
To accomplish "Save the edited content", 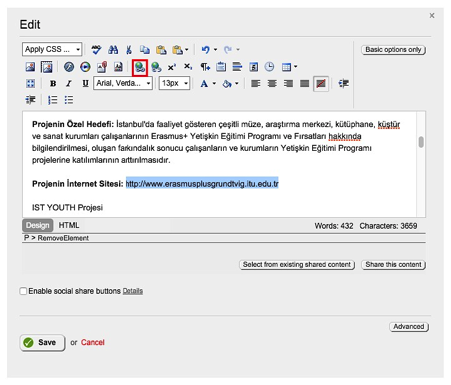I will pos(42,343).
